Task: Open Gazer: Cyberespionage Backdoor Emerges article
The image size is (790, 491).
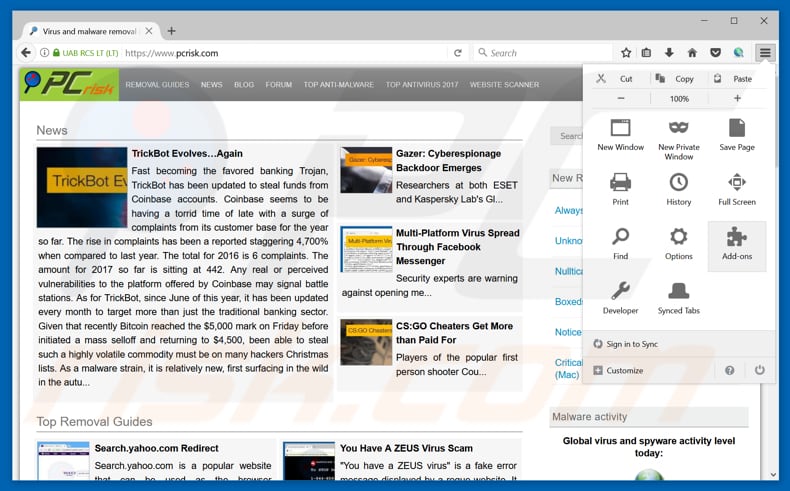Action: [x=448, y=161]
